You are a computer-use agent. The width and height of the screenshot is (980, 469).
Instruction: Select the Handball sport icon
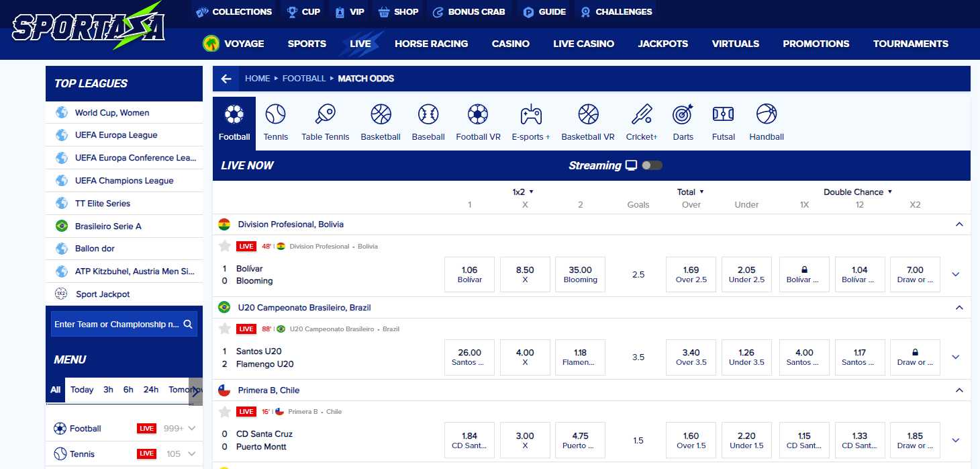pyautogui.click(x=766, y=121)
